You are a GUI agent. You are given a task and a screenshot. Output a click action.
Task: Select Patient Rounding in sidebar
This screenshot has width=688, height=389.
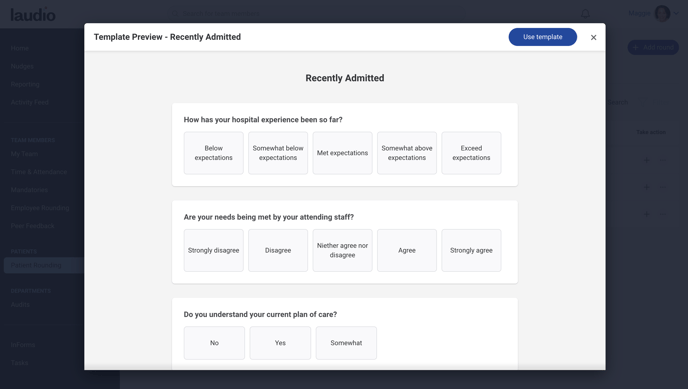pyautogui.click(x=44, y=265)
